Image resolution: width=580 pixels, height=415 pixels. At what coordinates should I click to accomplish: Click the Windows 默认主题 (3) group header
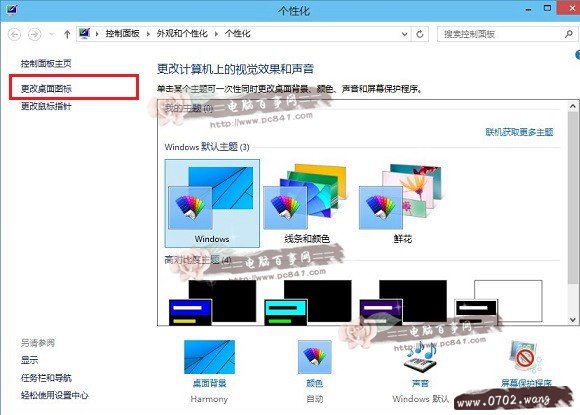207,147
